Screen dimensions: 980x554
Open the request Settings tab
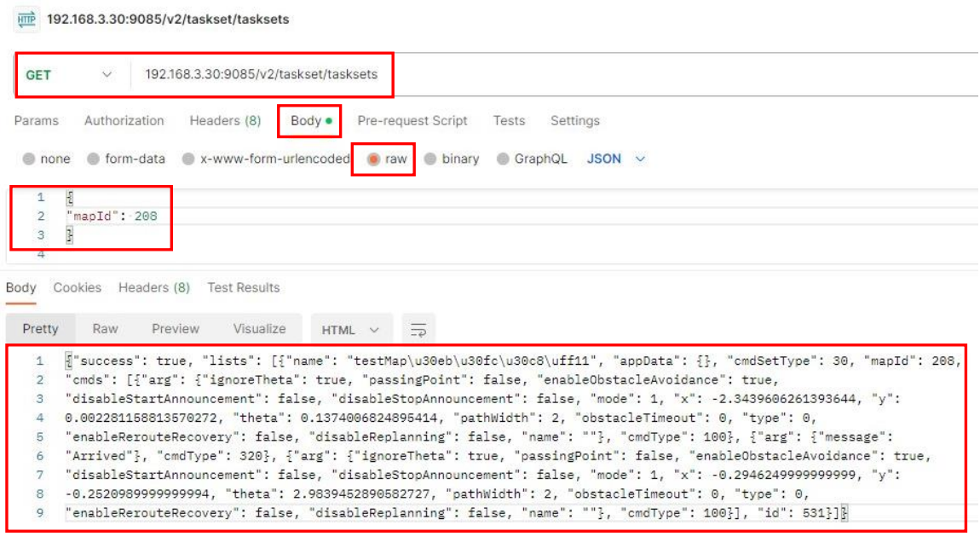pyautogui.click(x=574, y=121)
